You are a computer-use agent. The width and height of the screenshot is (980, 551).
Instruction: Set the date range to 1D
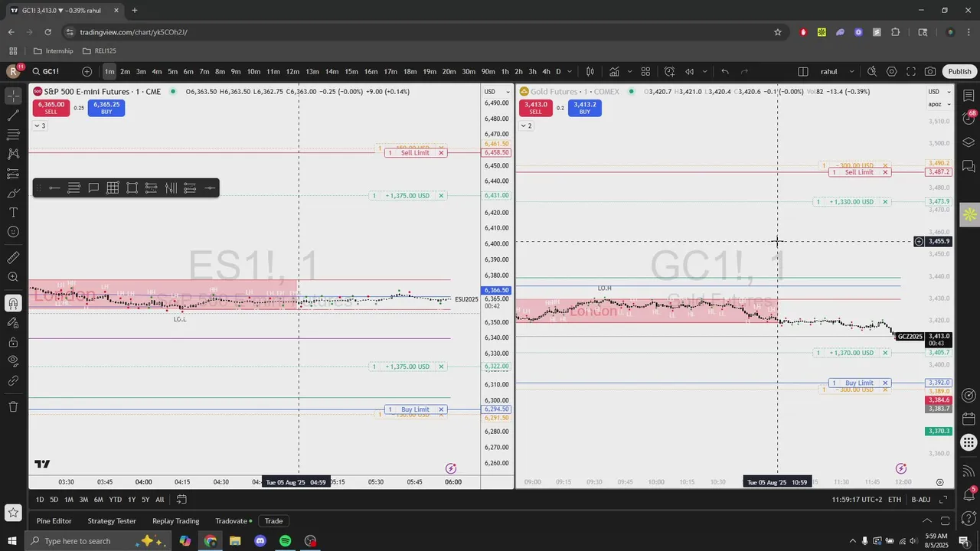(x=40, y=500)
